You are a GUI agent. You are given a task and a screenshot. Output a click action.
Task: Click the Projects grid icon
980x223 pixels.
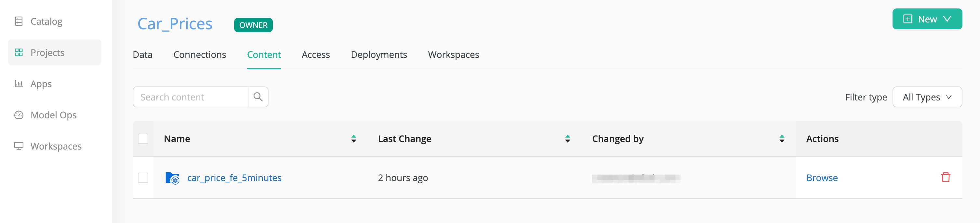(x=19, y=53)
